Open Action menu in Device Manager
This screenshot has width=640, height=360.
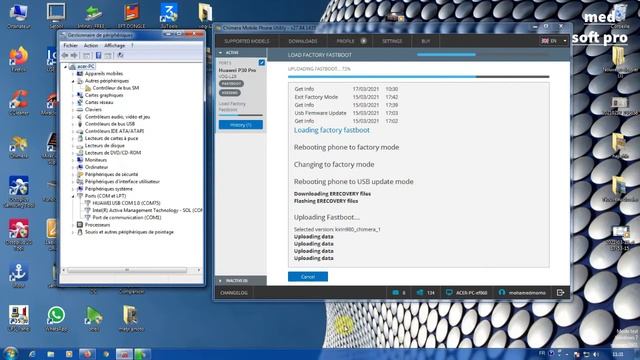point(91,45)
